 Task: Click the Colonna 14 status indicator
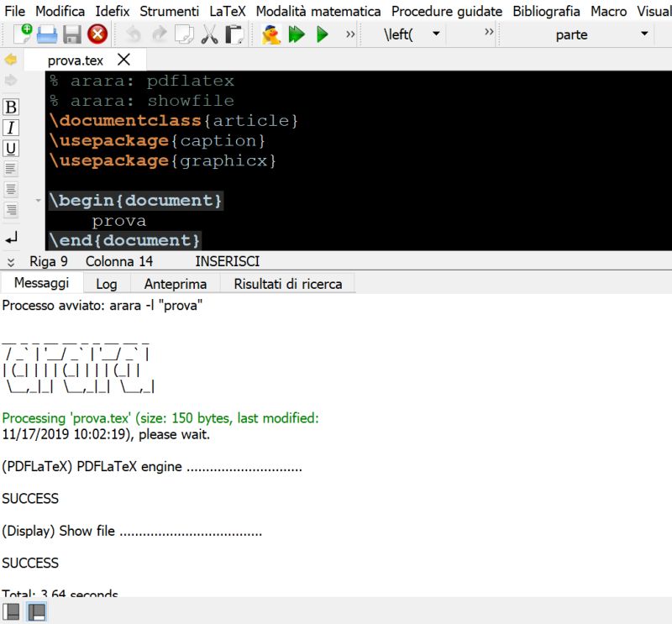point(119,261)
